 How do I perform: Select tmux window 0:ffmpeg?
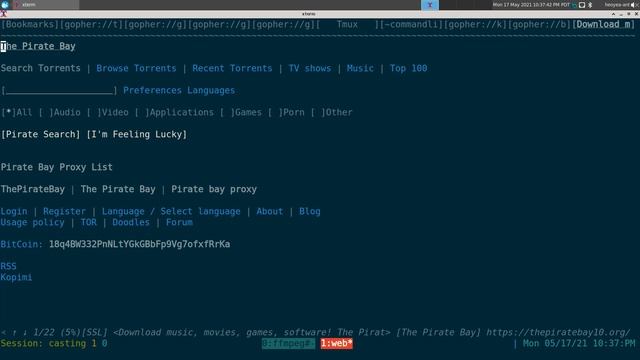coord(288,344)
